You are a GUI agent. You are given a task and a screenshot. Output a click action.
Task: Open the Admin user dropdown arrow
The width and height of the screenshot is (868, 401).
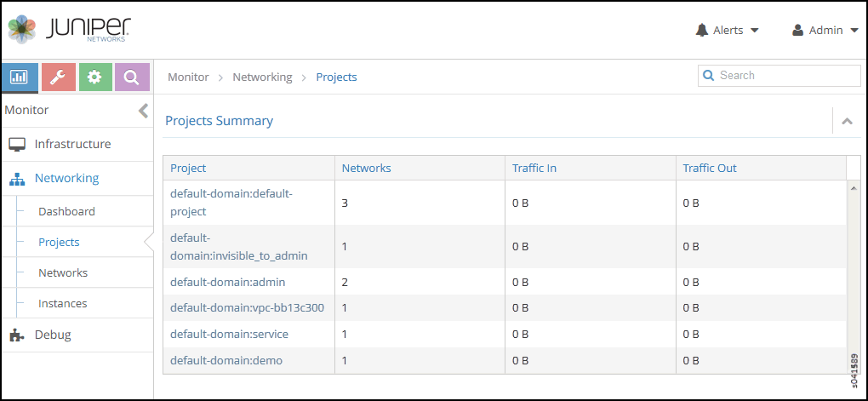[854, 31]
